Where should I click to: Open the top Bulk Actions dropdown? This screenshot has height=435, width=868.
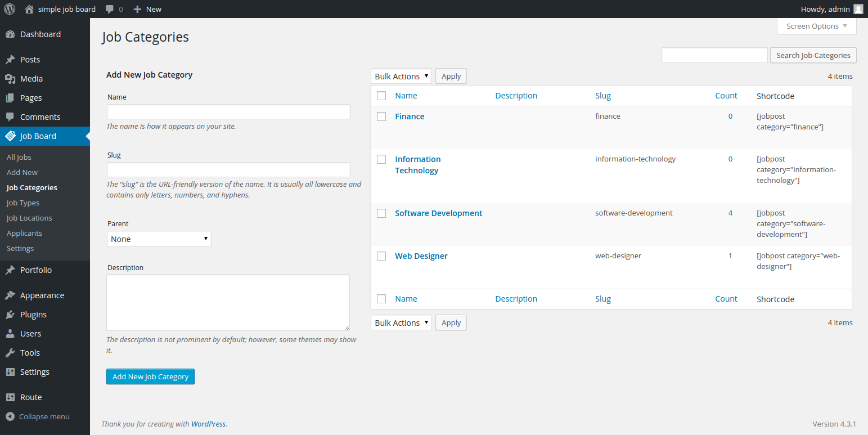tap(401, 76)
